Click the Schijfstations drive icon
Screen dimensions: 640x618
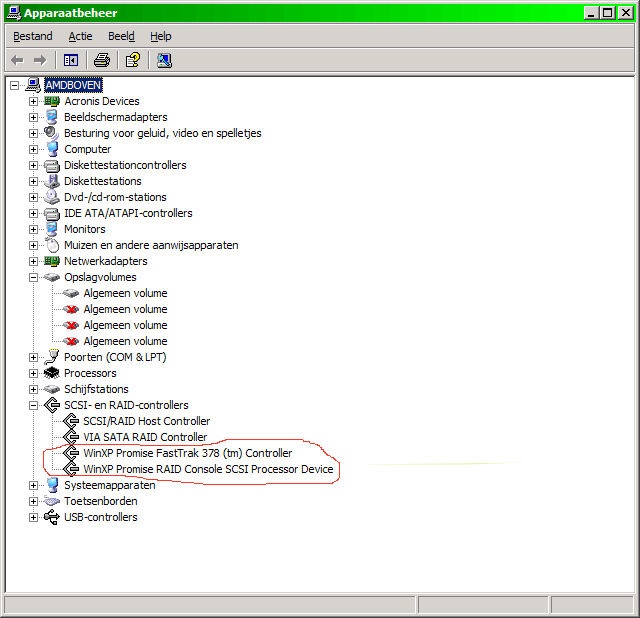[52, 389]
